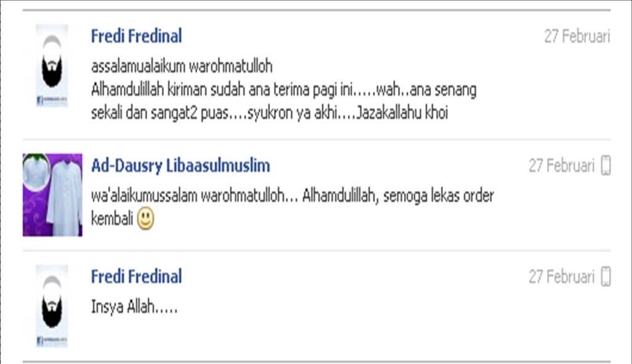
Task: Click Fredi Fredinal's bearded avatar in the top message
Action: (x=52, y=66)
